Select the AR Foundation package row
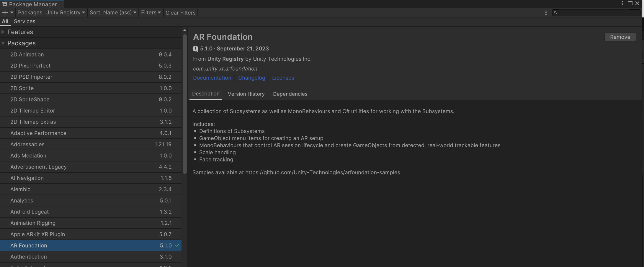The image size is (644, 267). click(91, 245)
